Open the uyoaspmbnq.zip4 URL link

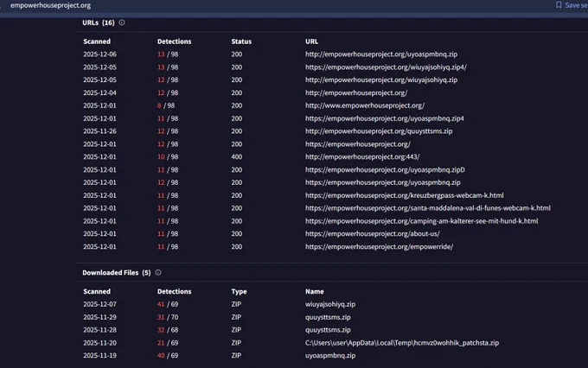pos(385,118)
